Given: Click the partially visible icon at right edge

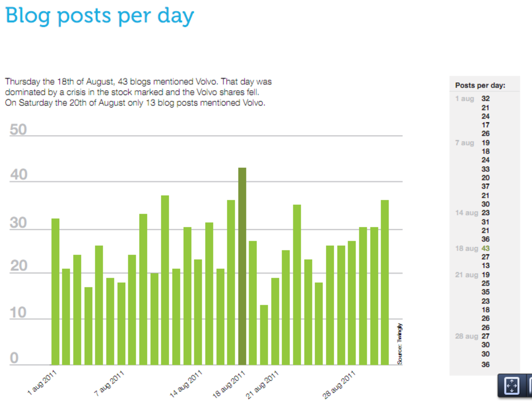Looking at the screenshot, I should tap(529, 386).
